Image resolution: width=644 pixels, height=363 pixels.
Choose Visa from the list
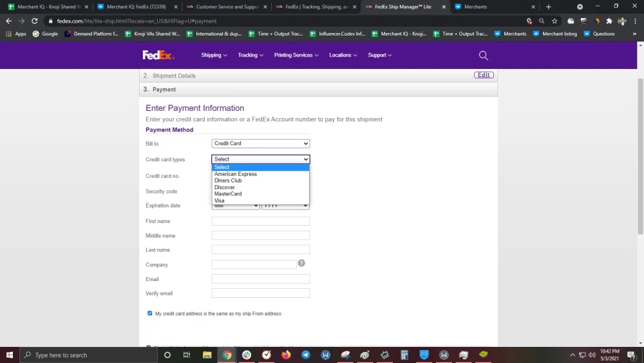click(x=260, y=201)
